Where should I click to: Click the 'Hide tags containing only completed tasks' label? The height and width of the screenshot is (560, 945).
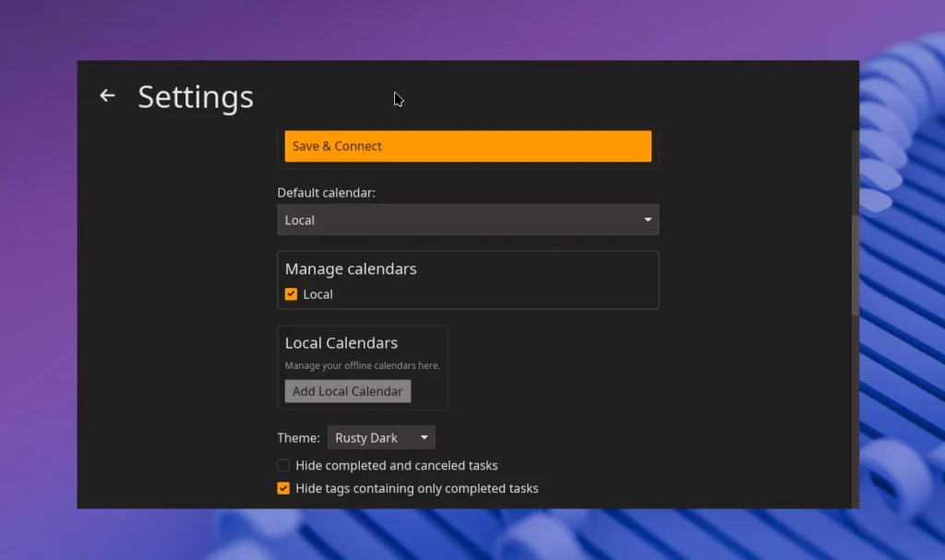point(417,489)
